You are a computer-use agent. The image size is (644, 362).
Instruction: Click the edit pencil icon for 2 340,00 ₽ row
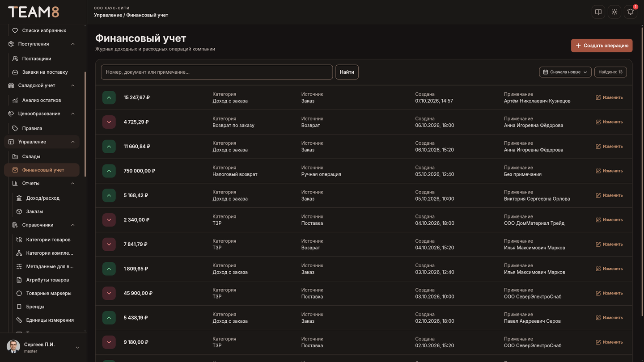tap(598, 220)
